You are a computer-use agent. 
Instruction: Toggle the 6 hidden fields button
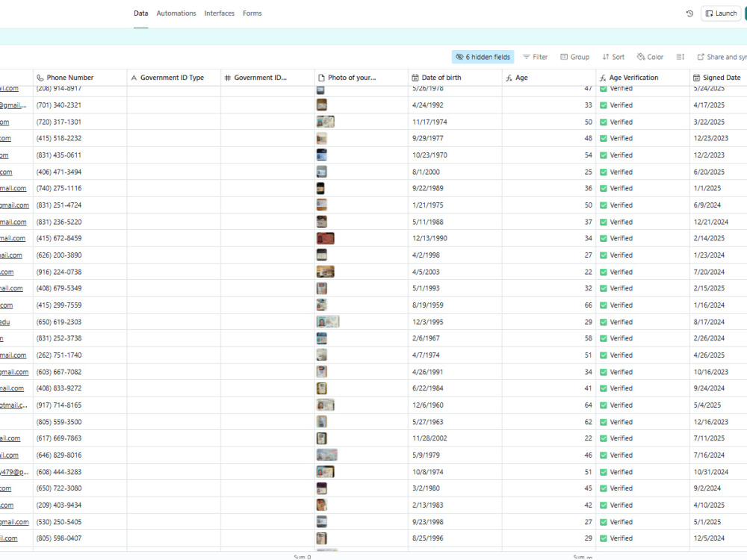(x=483, y=57)
